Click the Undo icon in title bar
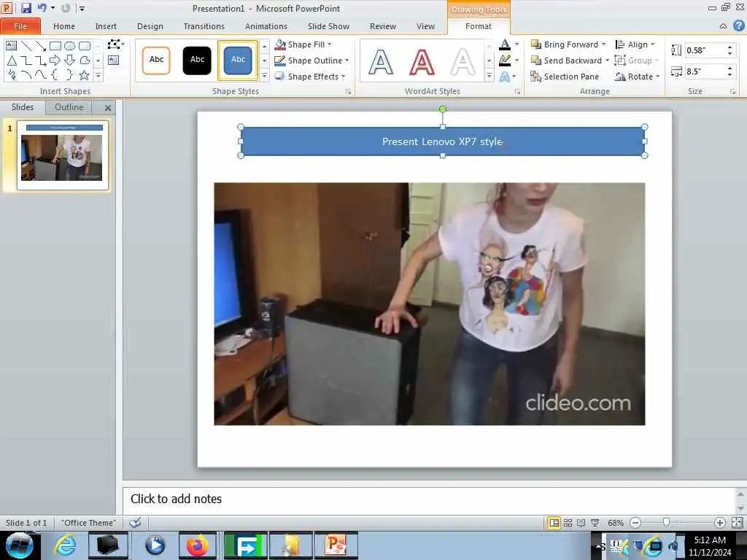 42,8
